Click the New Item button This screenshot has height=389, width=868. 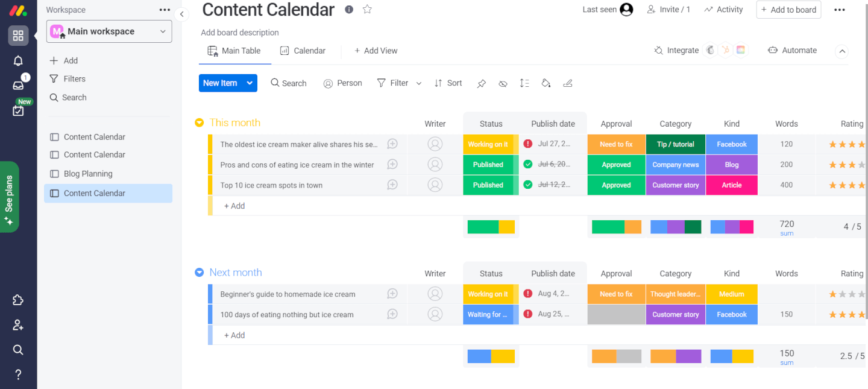(x=220, y=83)
